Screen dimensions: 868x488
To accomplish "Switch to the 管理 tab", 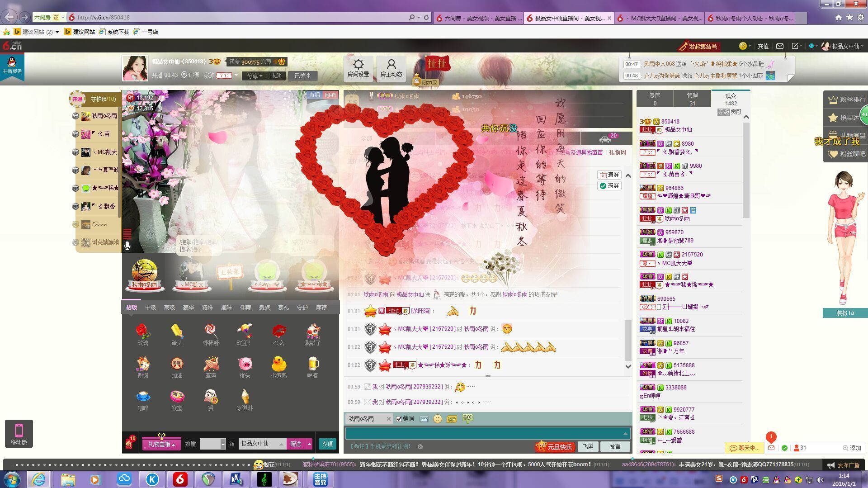I will tap(692, 99).
